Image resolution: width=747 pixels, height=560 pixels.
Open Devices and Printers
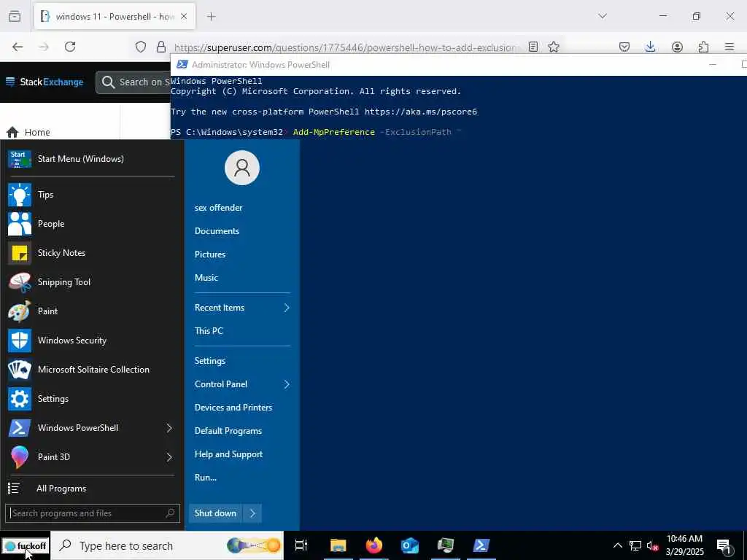(x=233, y=408)
